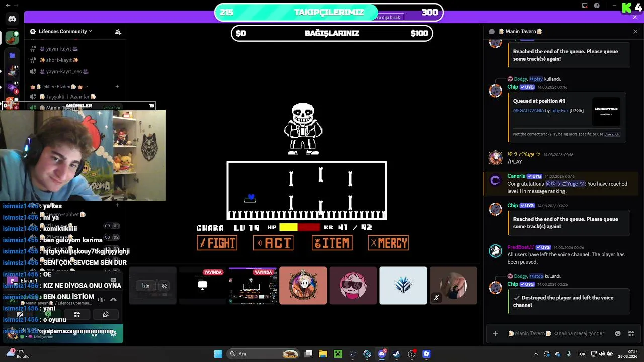Open FredBoat username in paused message
The height and width of the screenshot is (362, 644).
click(520, 247)
